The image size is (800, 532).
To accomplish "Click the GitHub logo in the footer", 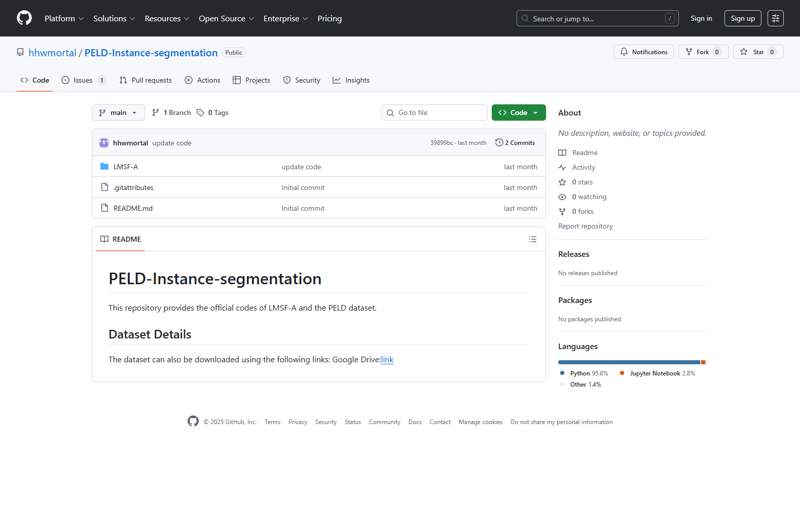I will (x=193, y=422).
